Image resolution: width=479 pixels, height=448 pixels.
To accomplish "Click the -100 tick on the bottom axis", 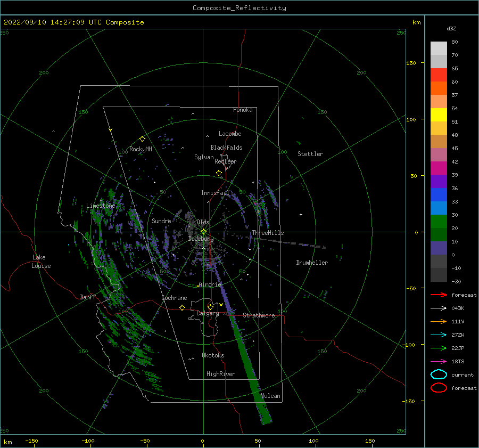I will pos(88,441).
